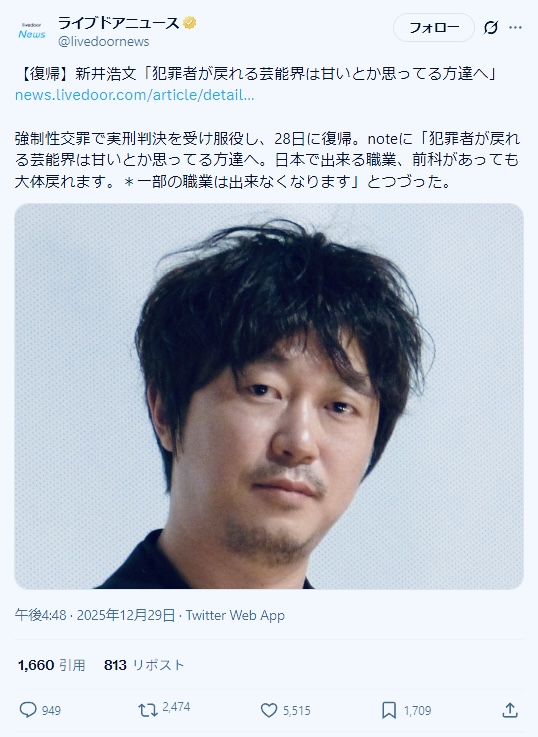Click the livedoor News profile avatar
This screenshot has height=737, width=538.
pos(32,31)
